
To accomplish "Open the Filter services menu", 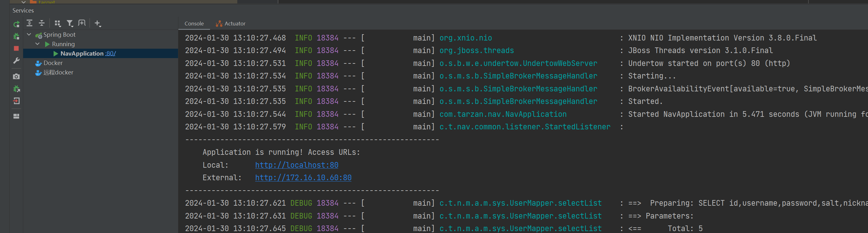I will click(x=70, y=23).
